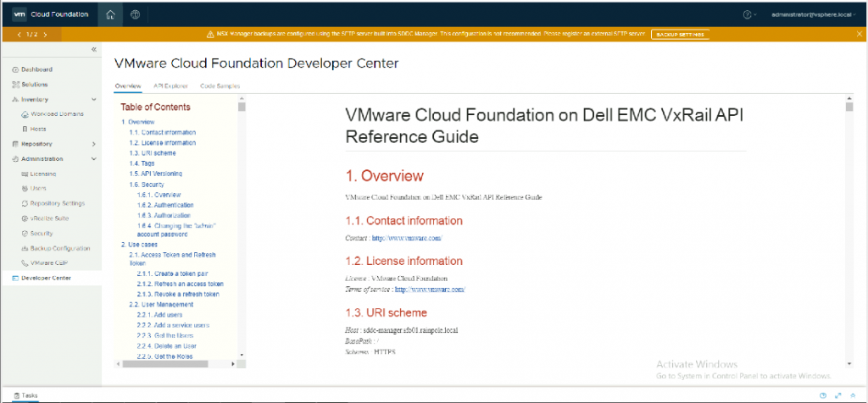The height and width of the screenshot is (403, 868).
Task: Open vRealize Suite in Administration
Action: click(x=49, y=218)
